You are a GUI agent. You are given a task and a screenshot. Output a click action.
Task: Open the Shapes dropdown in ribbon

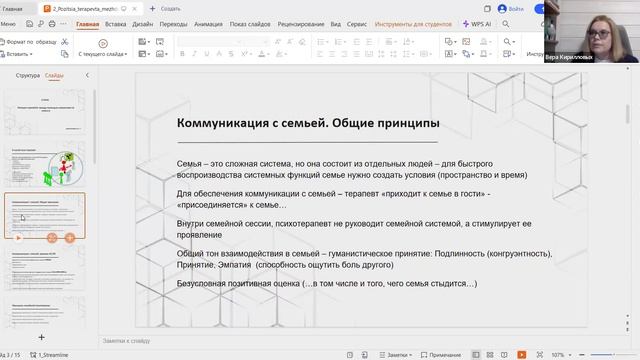[451, 42]
